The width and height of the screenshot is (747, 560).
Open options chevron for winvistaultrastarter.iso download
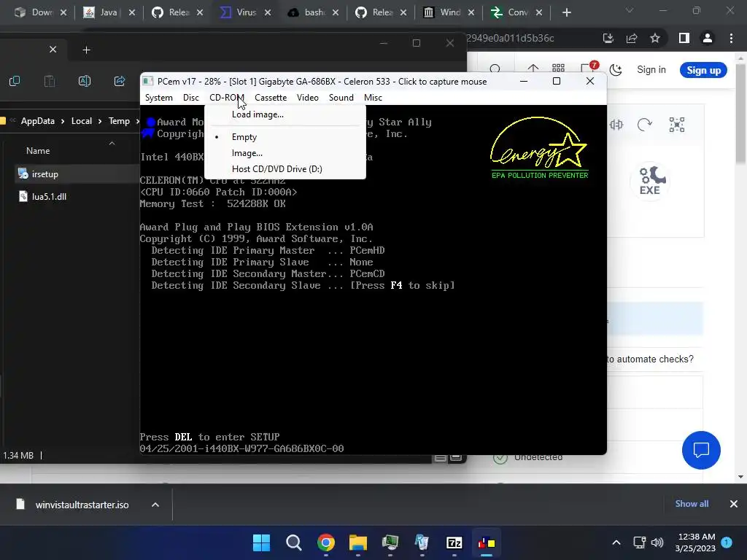[x=155, y=505]
